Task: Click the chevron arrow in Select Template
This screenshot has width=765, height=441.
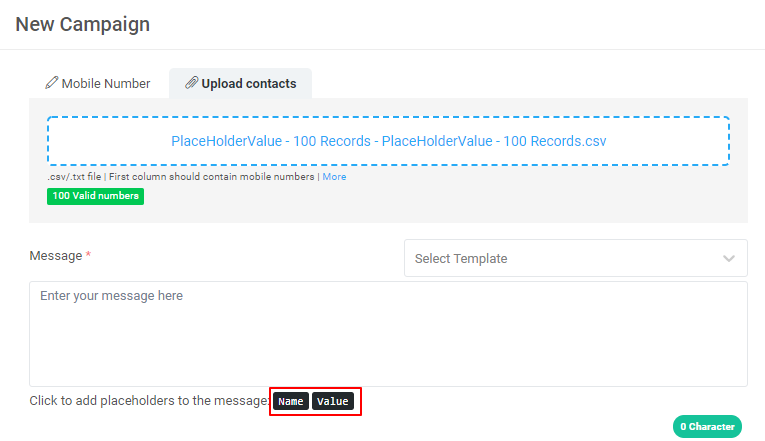Action: coord(729,258)
